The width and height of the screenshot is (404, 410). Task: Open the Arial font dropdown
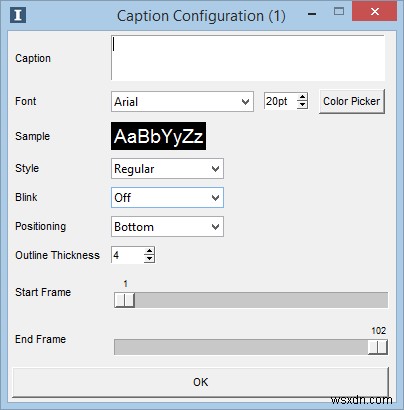click(182, 101)
